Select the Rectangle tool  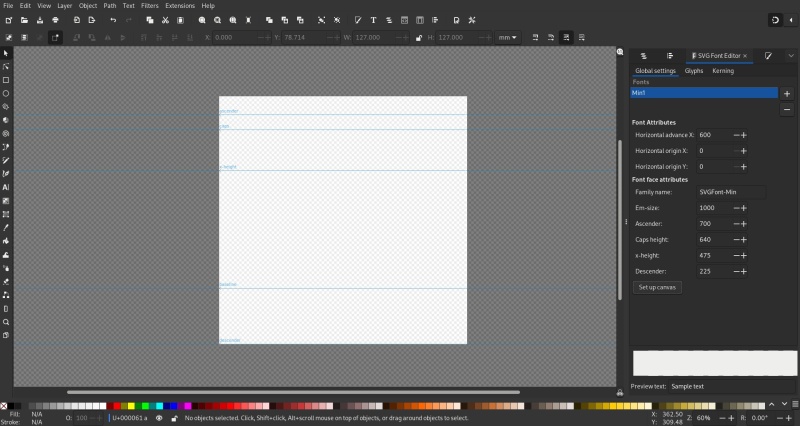pyautogui.click(x=6, y=80)
